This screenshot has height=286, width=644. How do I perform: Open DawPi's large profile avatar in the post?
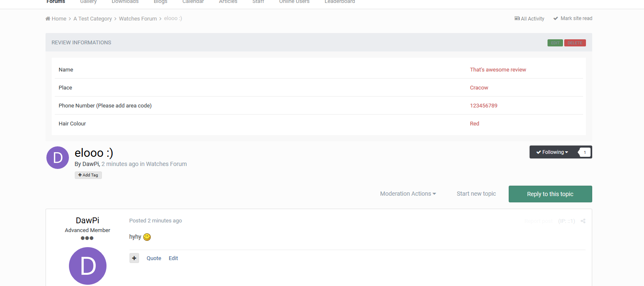click(x=88, y=266)
